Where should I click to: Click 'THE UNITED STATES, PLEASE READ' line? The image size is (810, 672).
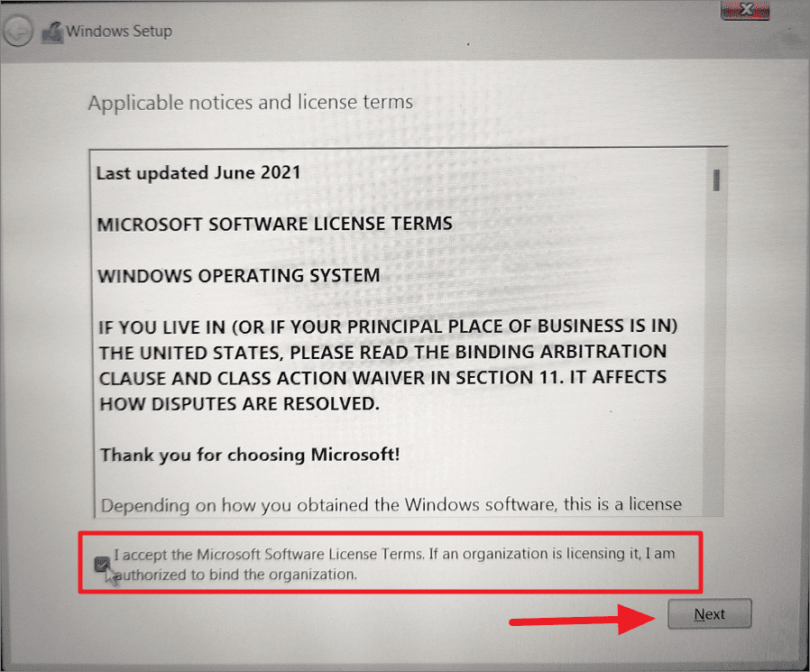tap(382, 353)
